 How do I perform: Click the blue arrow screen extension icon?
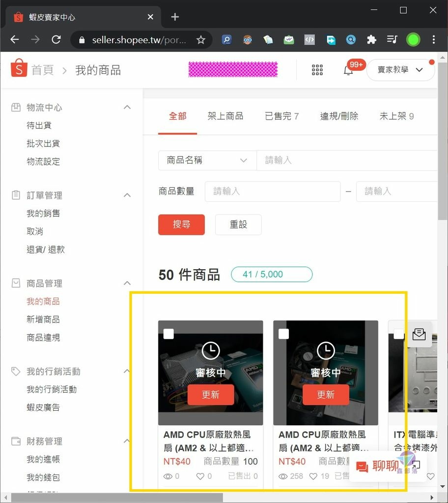(331, 40)
